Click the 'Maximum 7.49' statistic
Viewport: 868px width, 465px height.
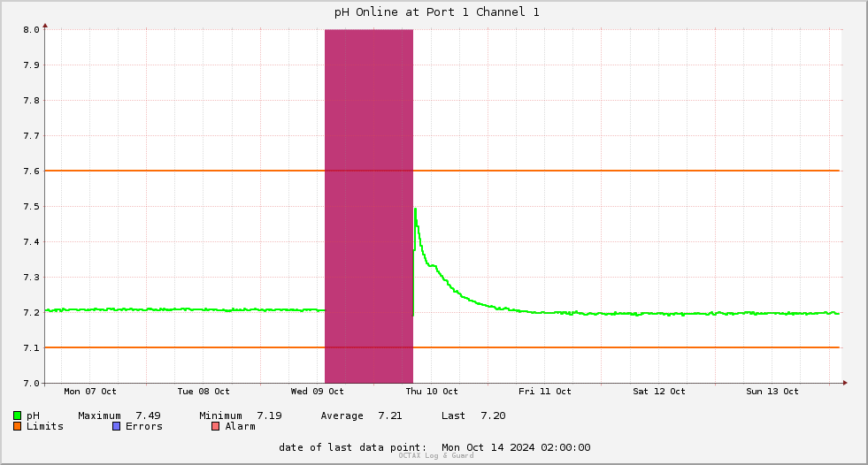(x=119, y=415)
